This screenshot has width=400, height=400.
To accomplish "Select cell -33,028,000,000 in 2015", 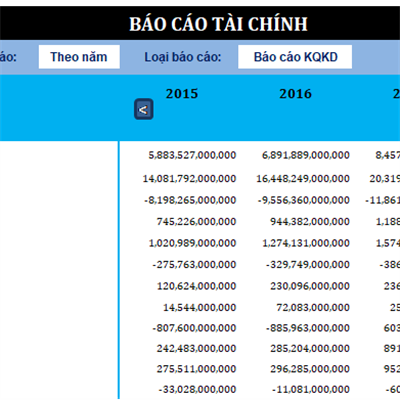I will (x=197, y=389).
